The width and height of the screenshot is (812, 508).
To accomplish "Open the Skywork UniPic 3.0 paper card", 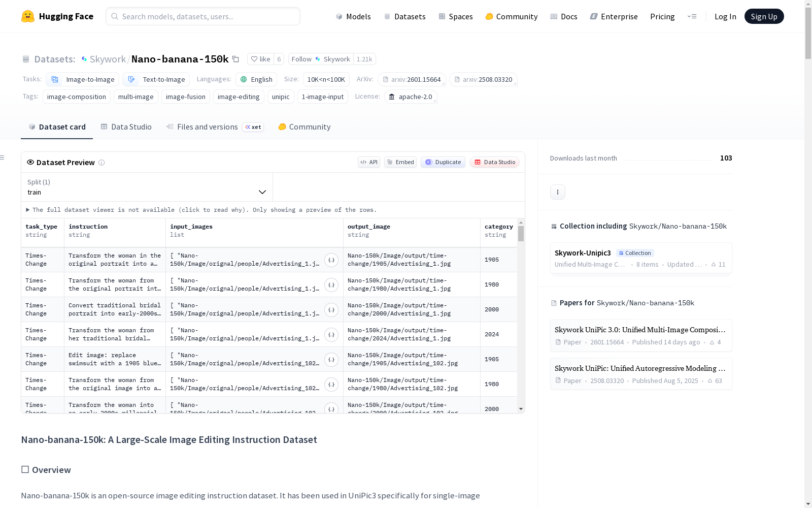I will 641,335.
